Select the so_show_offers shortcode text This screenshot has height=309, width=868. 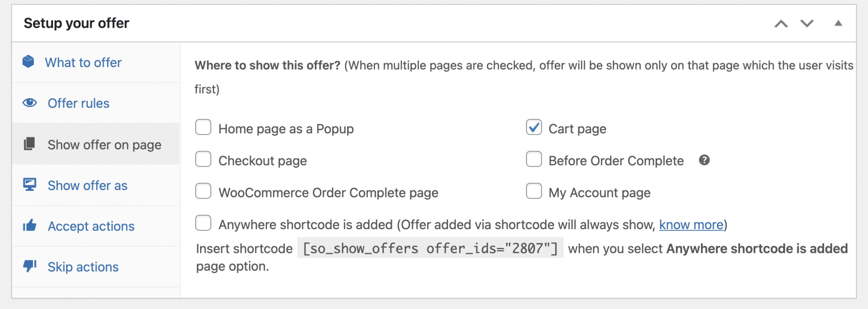[x=430, y=248]
